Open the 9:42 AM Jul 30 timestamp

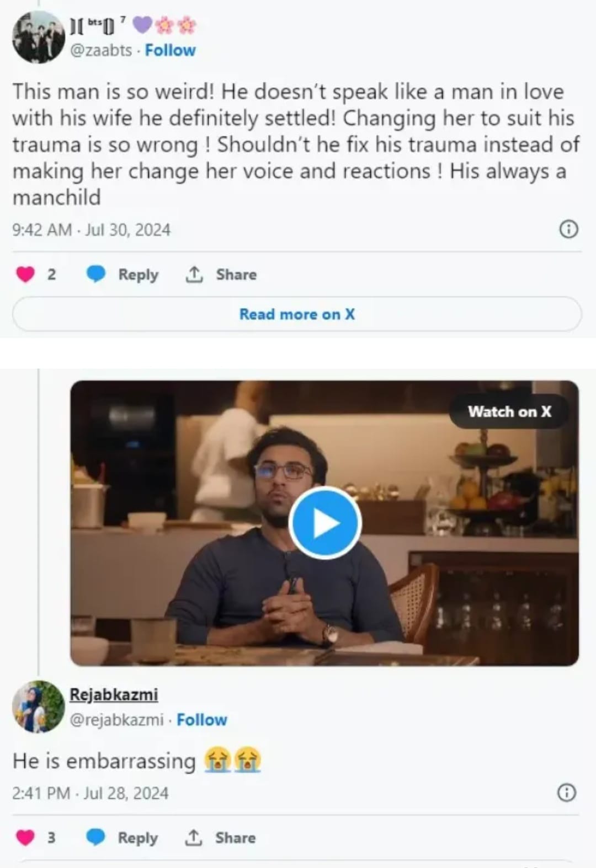[x=92, y=229]
